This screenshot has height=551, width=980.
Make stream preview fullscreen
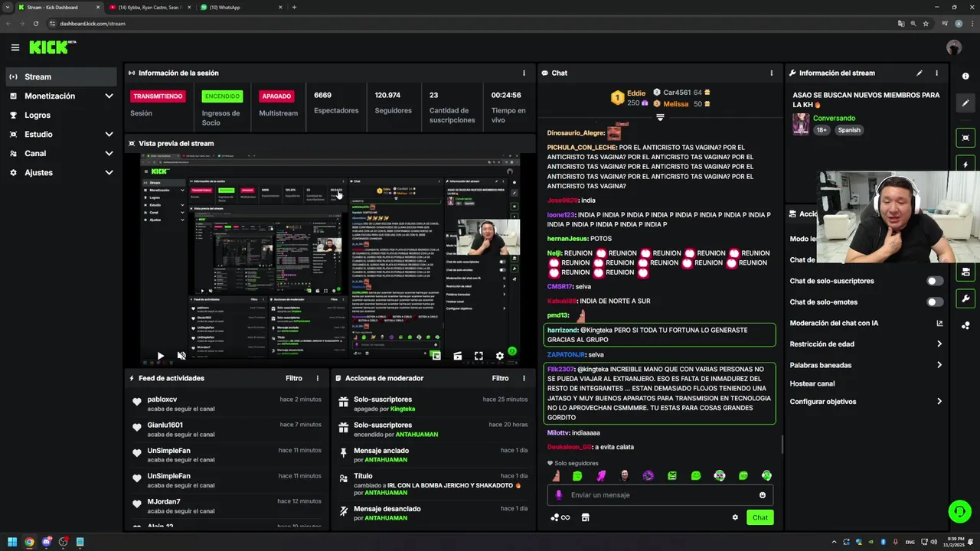click(479, 356)
